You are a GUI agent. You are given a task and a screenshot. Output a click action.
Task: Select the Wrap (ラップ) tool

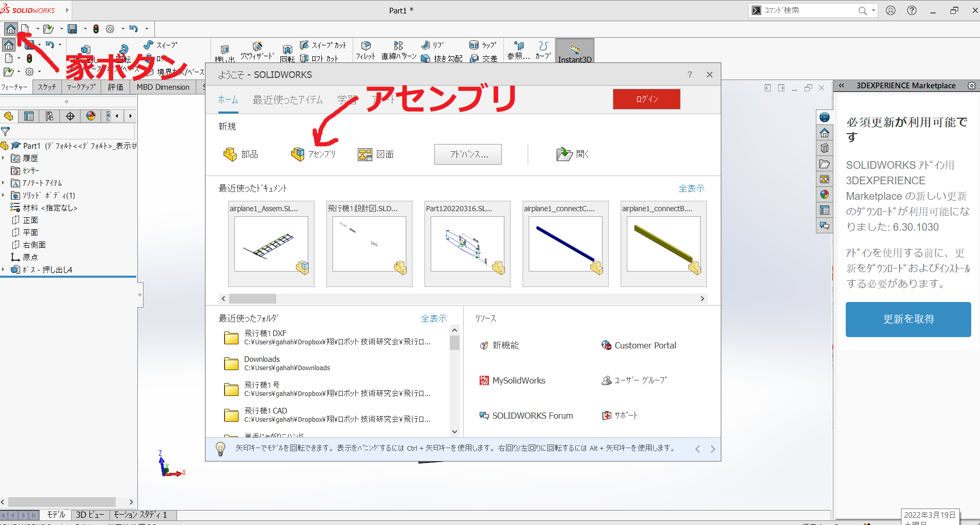click(x=483, y=45)
